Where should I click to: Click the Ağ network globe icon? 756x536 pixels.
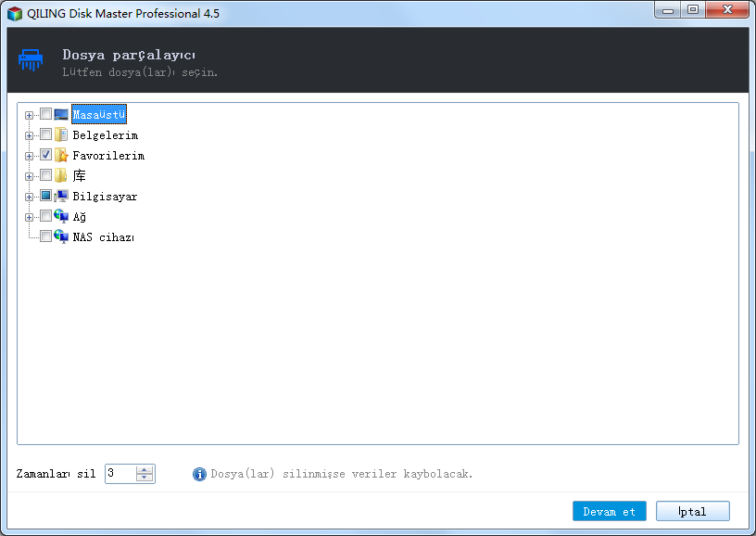click(x=61, y=216)
